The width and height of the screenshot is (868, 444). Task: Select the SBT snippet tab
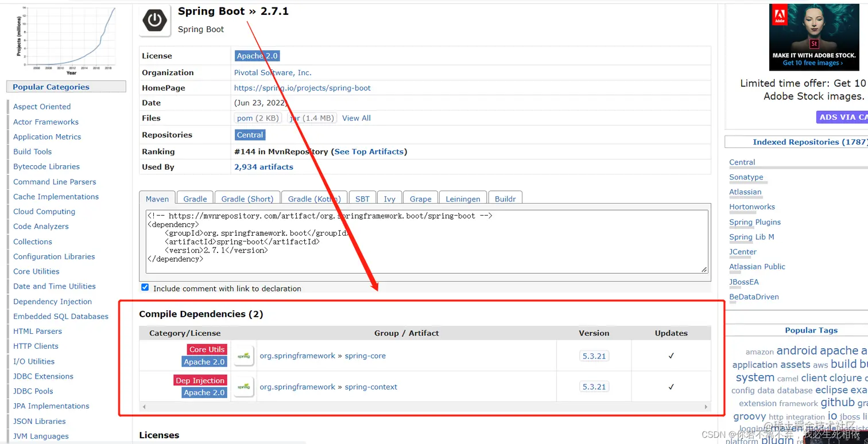point(362,198)
